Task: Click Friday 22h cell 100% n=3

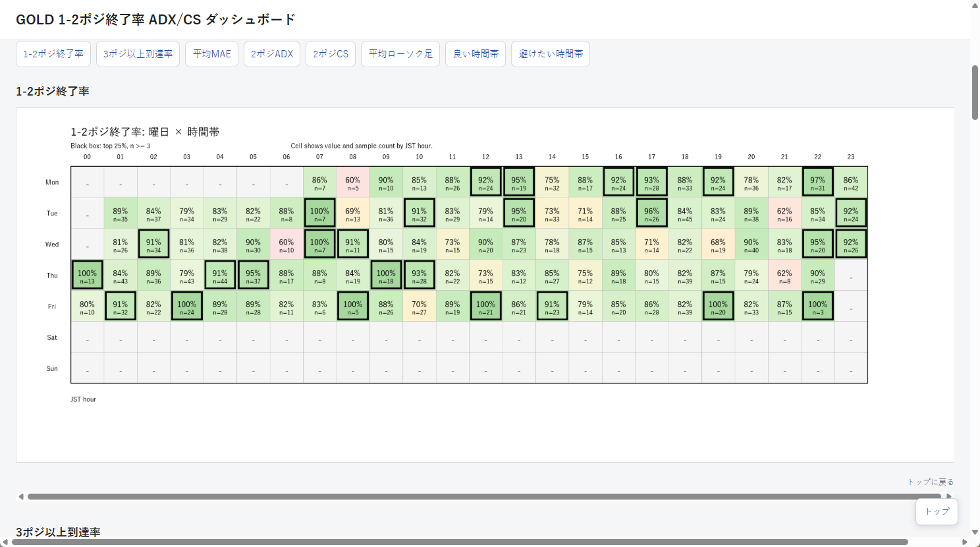Action: [x=817, y=306]
